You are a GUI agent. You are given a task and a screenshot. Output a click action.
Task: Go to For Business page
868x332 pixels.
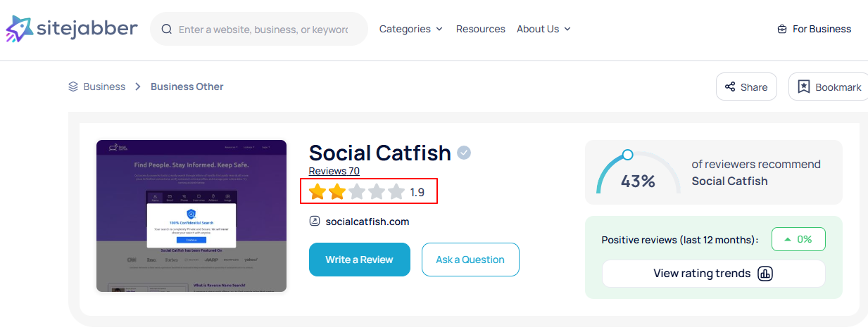coord(822,29)
